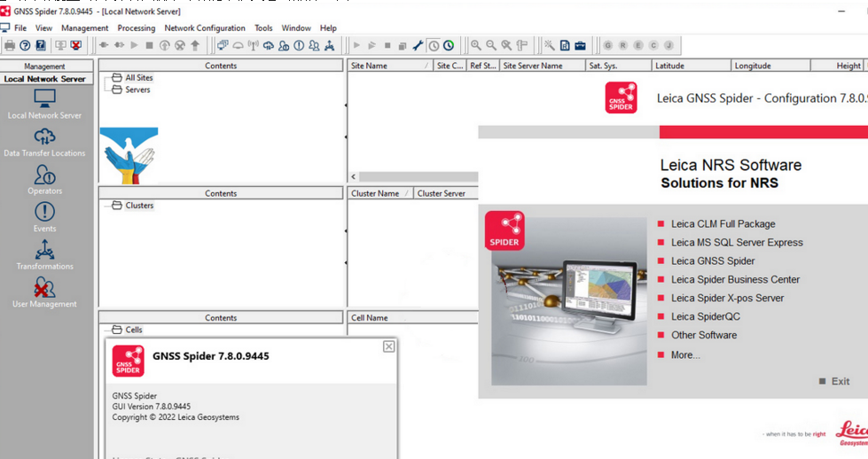This screenshot has height=459, width=868.
Task: Select the Cells tree node
Action: coord(134,330)
